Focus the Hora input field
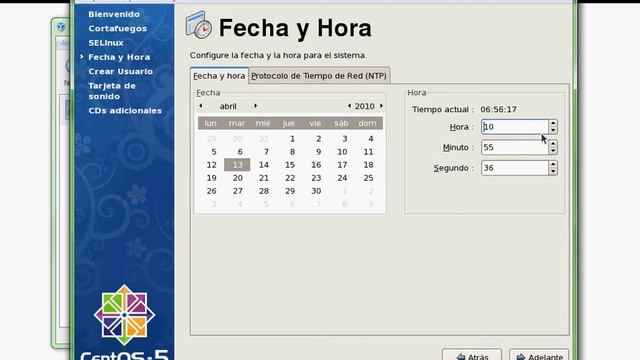This screenshot has width=640, height=360. pyautogui.click(x=515, y=127)
